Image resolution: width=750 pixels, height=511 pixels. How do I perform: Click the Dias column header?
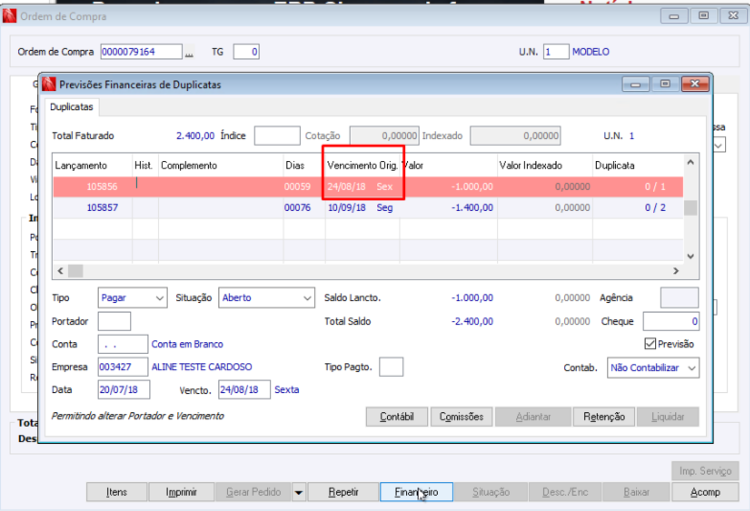304,166
